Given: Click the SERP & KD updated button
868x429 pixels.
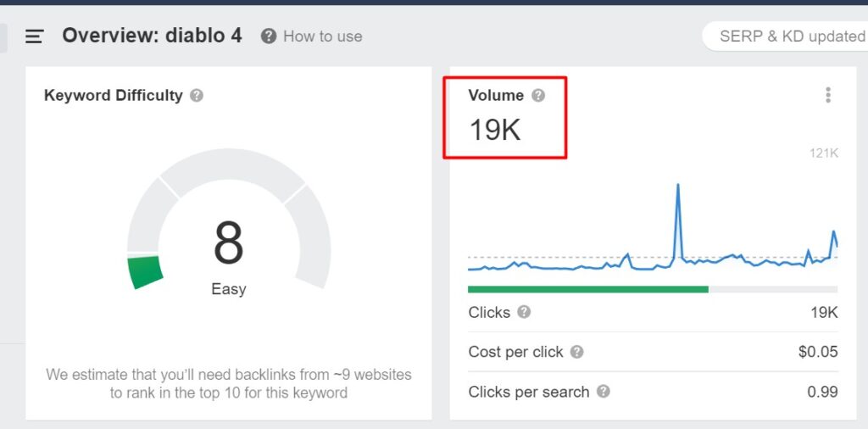Looking at the screenshot, I should click(x=785, y=36).
